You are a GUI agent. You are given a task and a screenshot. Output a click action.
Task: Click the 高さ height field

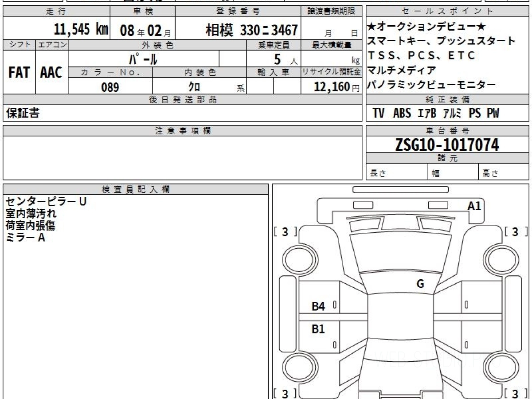(x=504, y=172)
